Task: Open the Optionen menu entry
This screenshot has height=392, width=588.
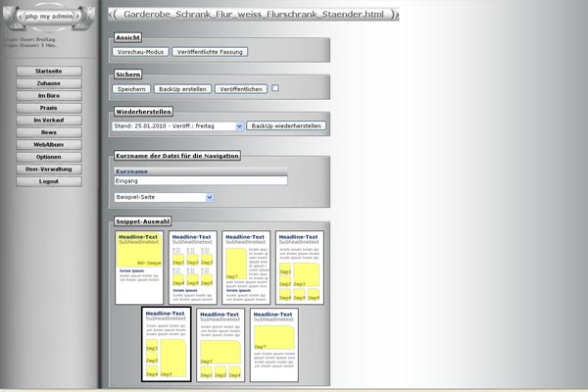Action: (x=48, y=157)
